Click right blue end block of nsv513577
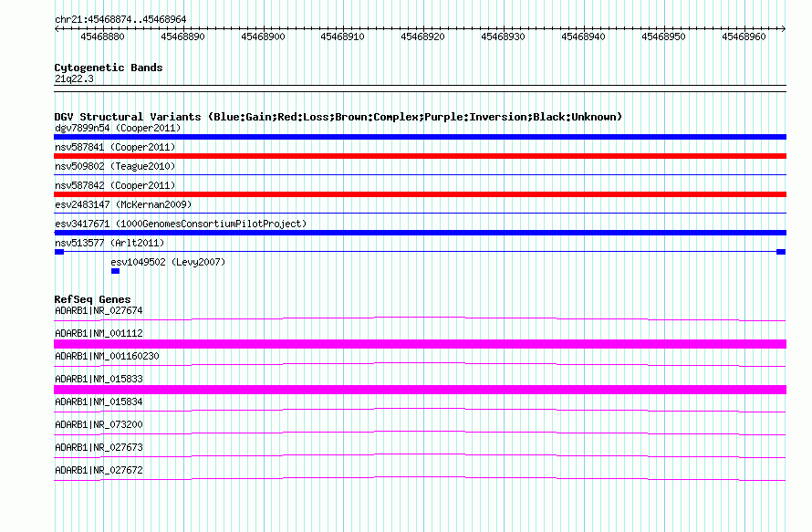Image resolution: width=812 pixels, height=532 pixels. [x=781, y=252]
